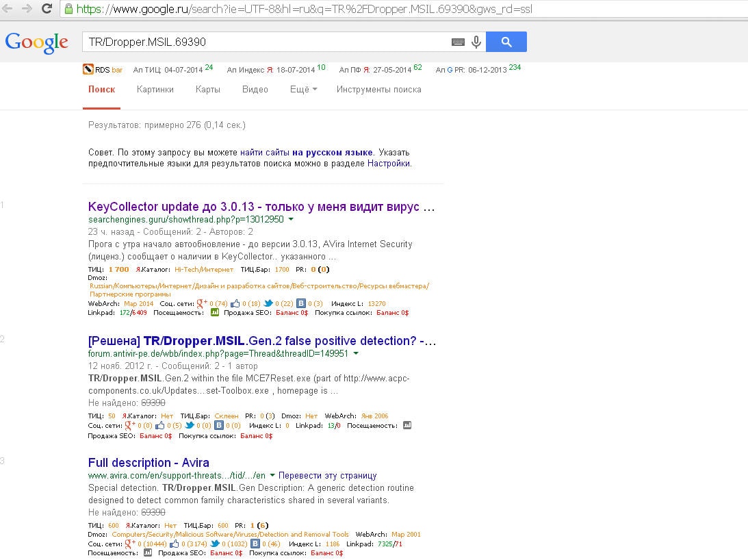Click the Twitter bird icon in Avira result
The image size is (748, 560).
(215, 544)
